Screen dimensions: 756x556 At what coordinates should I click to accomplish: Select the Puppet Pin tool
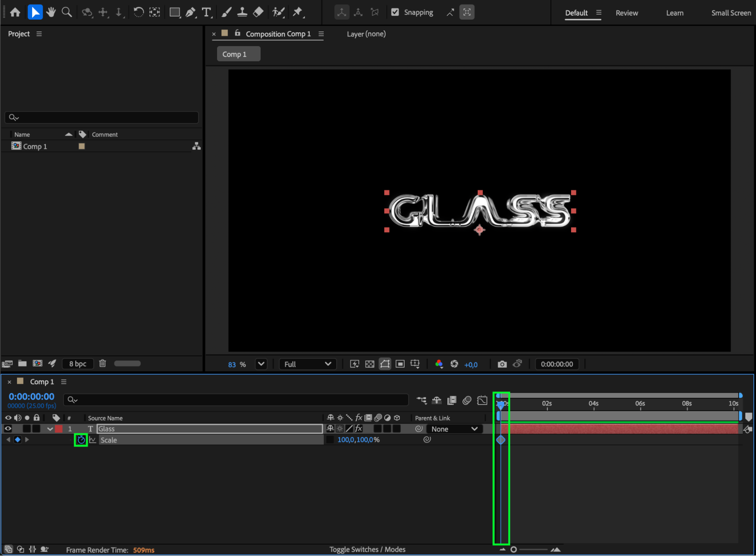coord(298,12)
